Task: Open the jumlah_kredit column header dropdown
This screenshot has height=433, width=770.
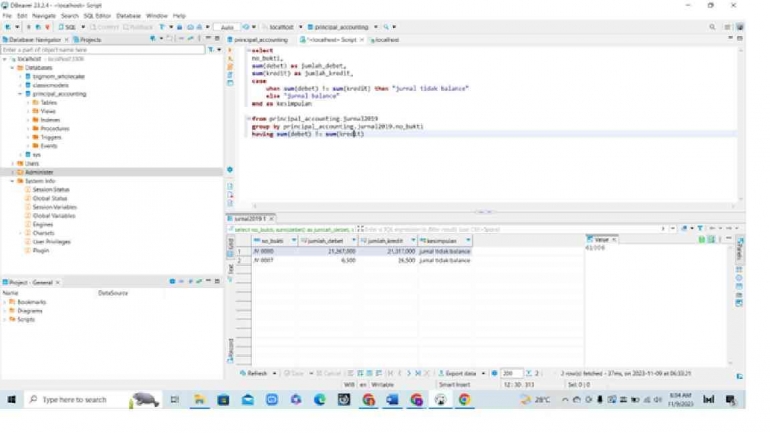Action: point(413,241)
